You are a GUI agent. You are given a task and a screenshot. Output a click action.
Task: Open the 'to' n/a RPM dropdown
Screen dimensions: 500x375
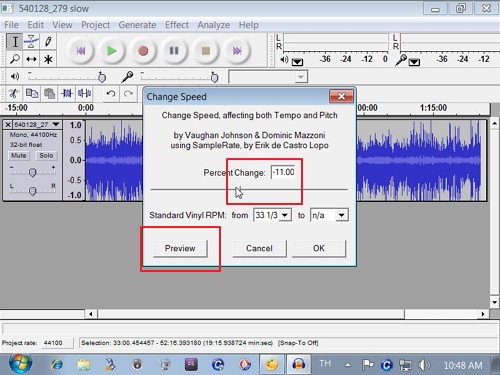(329, 215)
